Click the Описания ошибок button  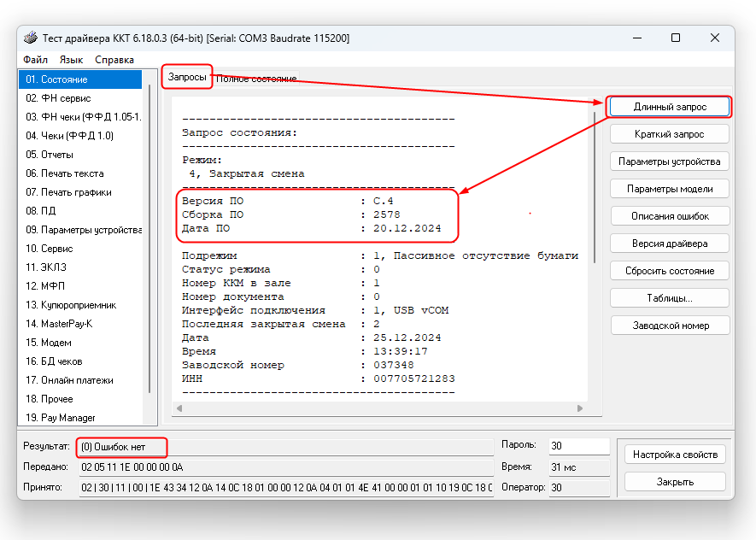[670, 216]
